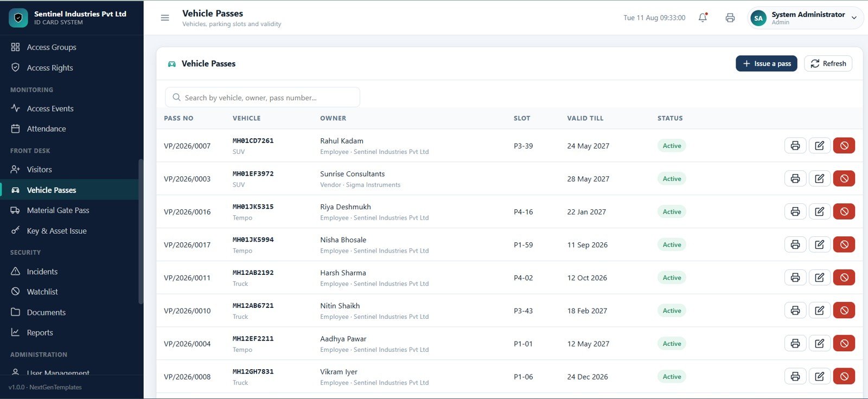
Task: Open Key & Asset Issue
Action: (69, 231)
